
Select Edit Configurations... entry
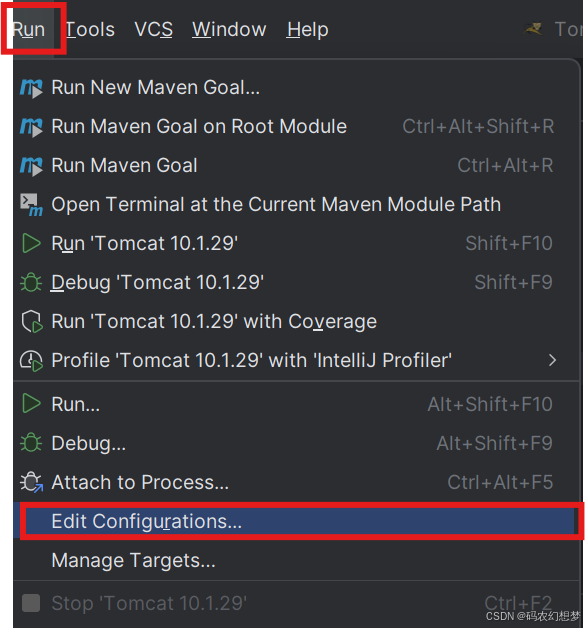click(296, 521)
